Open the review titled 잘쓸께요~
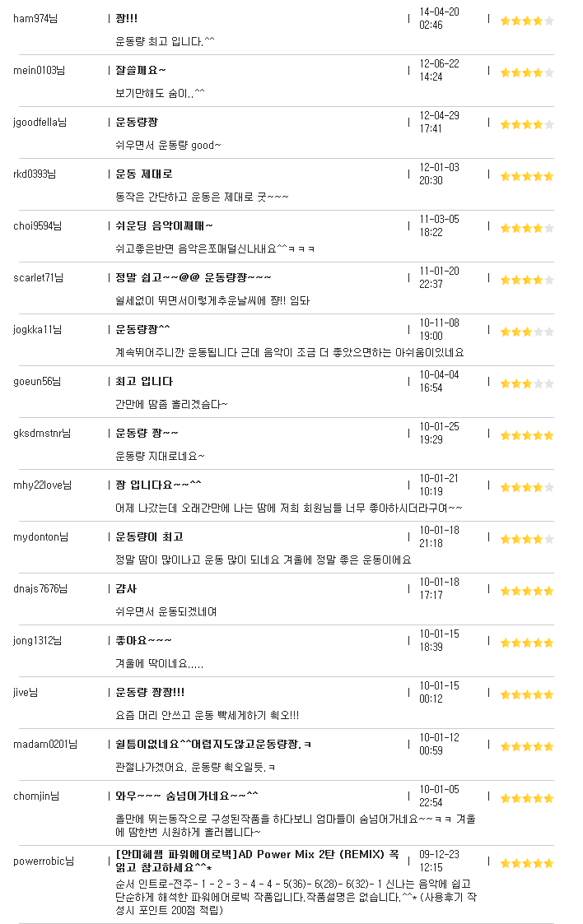 click(x=140, y=70)
